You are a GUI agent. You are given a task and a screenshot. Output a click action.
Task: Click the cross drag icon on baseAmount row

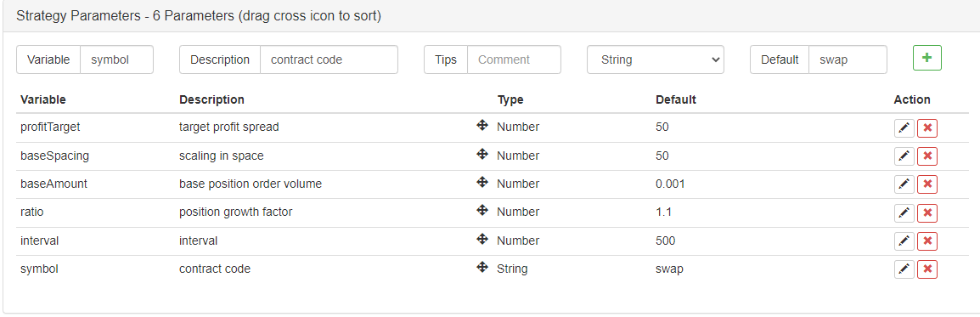pos(482,182)
